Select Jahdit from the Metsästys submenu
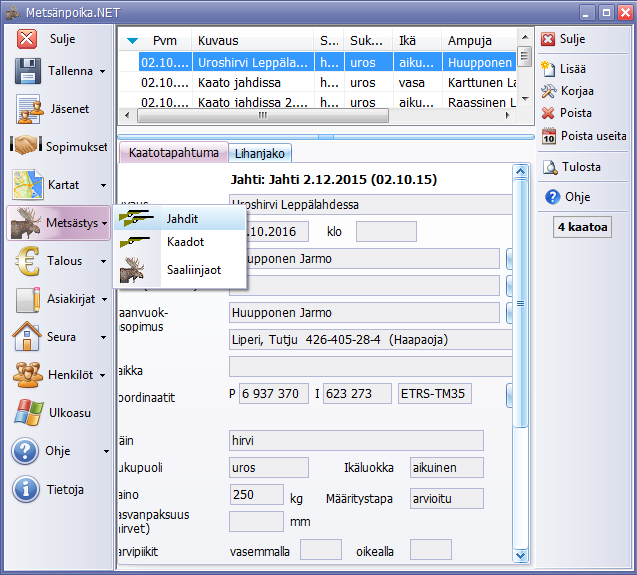Screen dimensions: 637x575 coord(182,217)
